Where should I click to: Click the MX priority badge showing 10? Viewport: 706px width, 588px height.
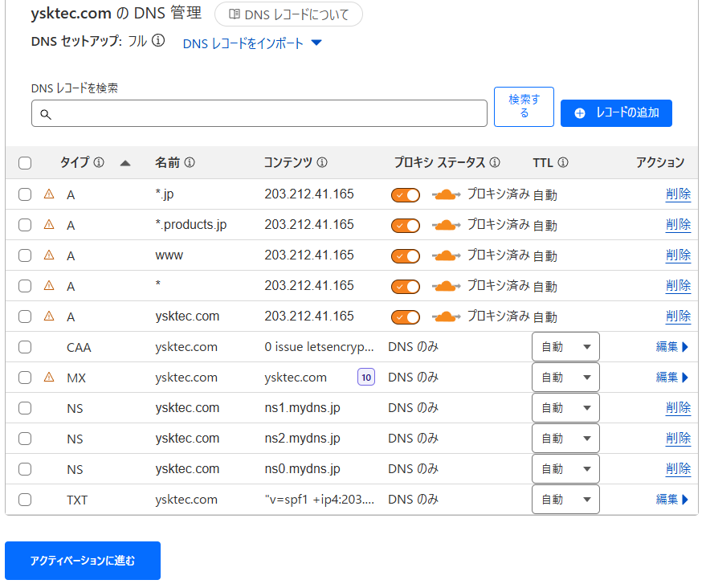click(366, 378)
